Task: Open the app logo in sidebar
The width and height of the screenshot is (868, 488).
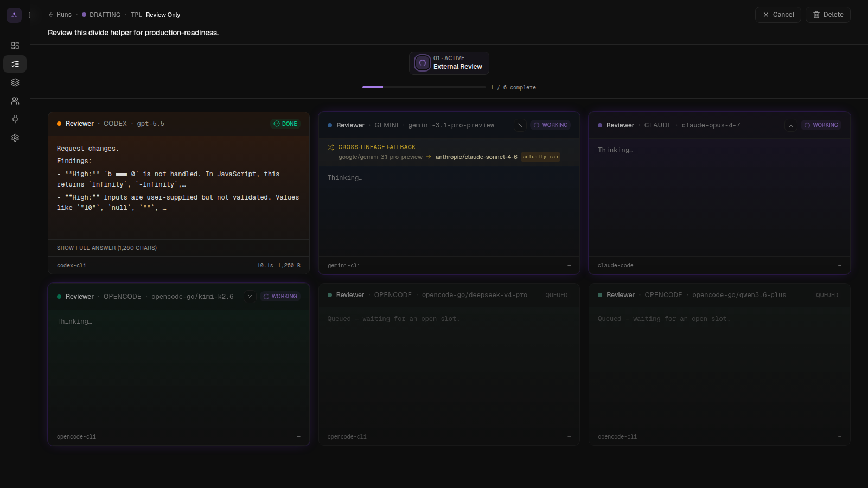Action: pos(14,15)
